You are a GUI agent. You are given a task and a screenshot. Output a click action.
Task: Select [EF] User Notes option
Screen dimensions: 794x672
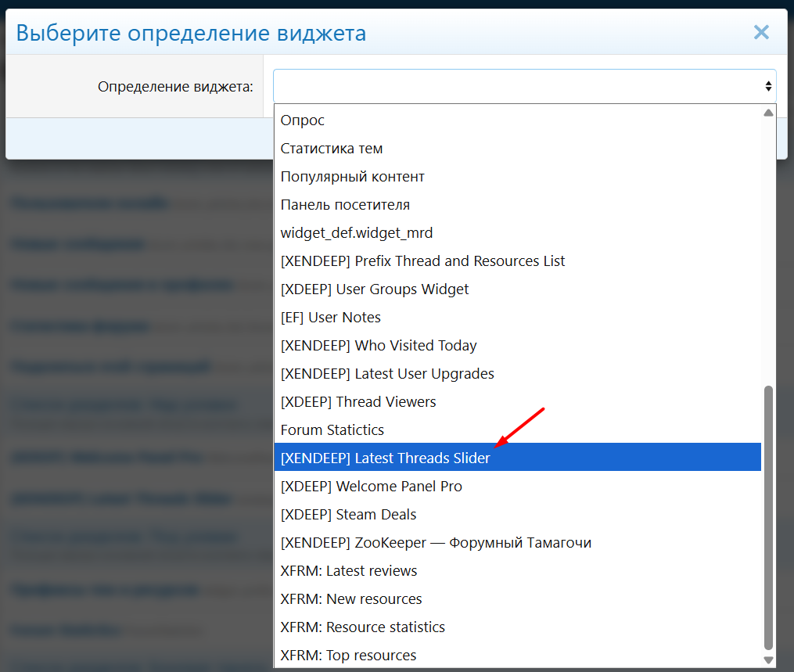tap(518, 317)
